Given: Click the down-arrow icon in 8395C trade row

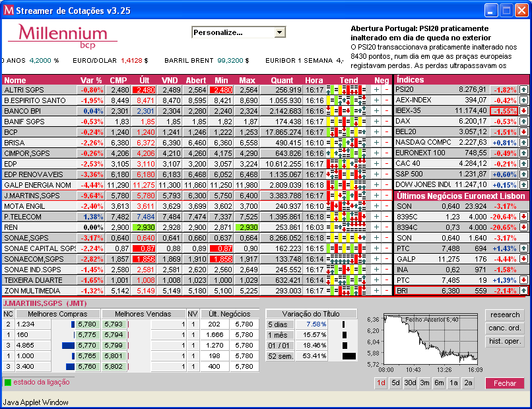Looking at the screenshot, I should tap(524, 216).
